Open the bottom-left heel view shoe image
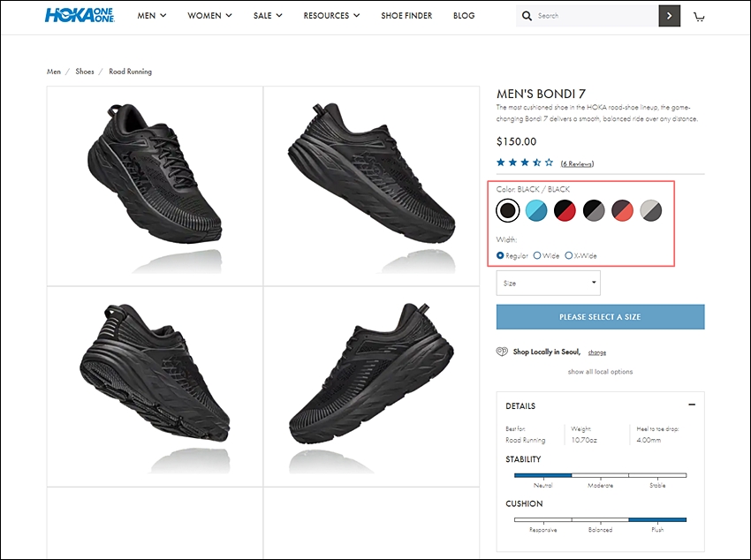Screen dimensions: 751x560 pyautogui.click(x=155, y=386)
